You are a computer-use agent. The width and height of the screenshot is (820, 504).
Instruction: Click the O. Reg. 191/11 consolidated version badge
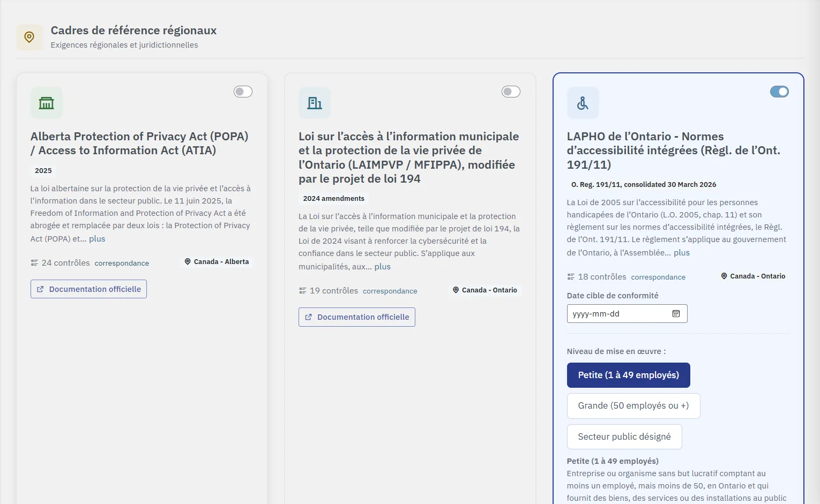[x=644, y=185]
